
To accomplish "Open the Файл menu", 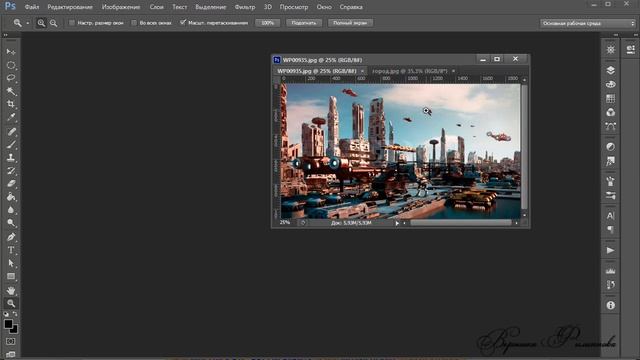I will point(31,7).
